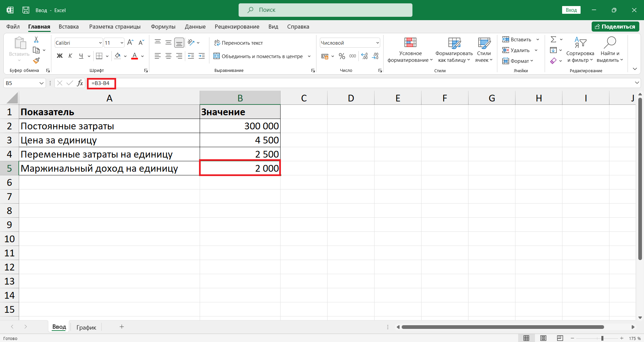
Task: Click the Save icon in title bar
Action: coord(26,10)
